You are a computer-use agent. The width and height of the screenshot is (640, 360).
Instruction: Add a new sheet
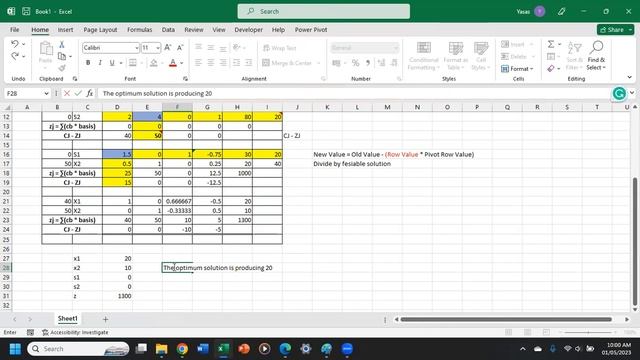click(x=105, y=319)
